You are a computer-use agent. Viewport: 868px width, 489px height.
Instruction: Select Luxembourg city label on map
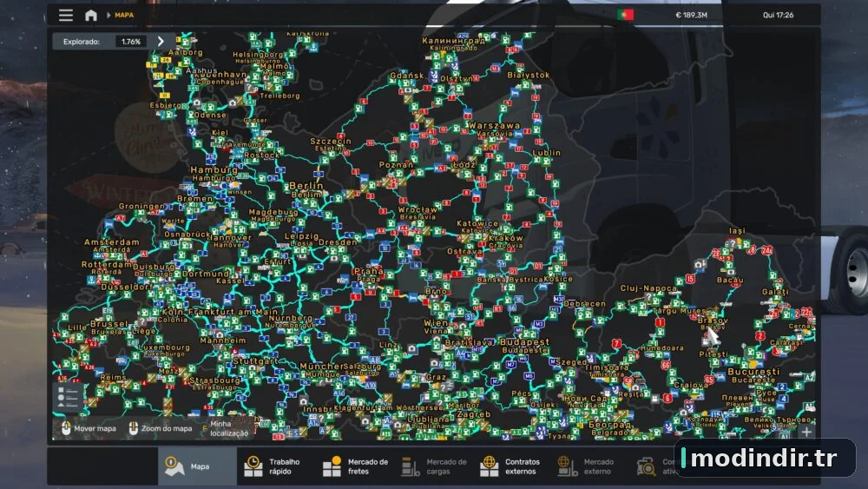click(x=164, y=347)
